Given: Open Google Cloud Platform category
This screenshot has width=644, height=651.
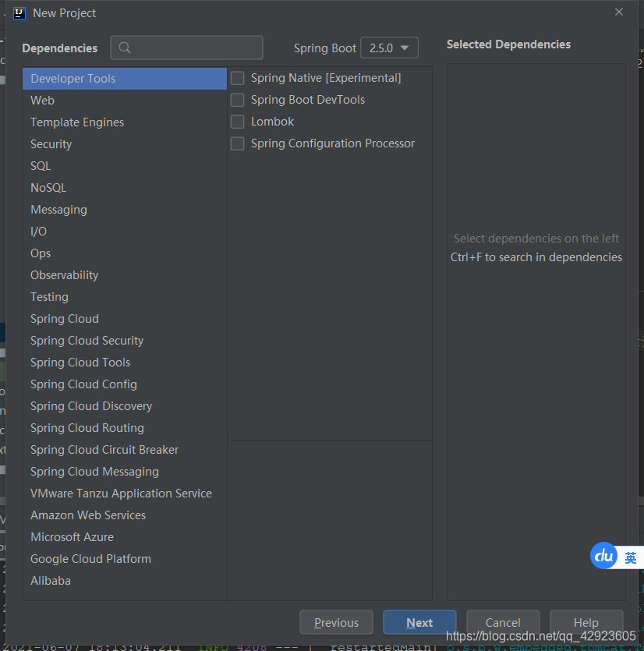Looking at the screenshot, I should tap(125, 559).
